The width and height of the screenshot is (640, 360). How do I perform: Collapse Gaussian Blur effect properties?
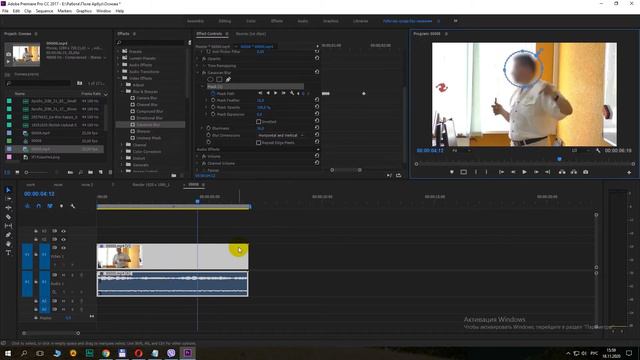(x=198, y=73)
